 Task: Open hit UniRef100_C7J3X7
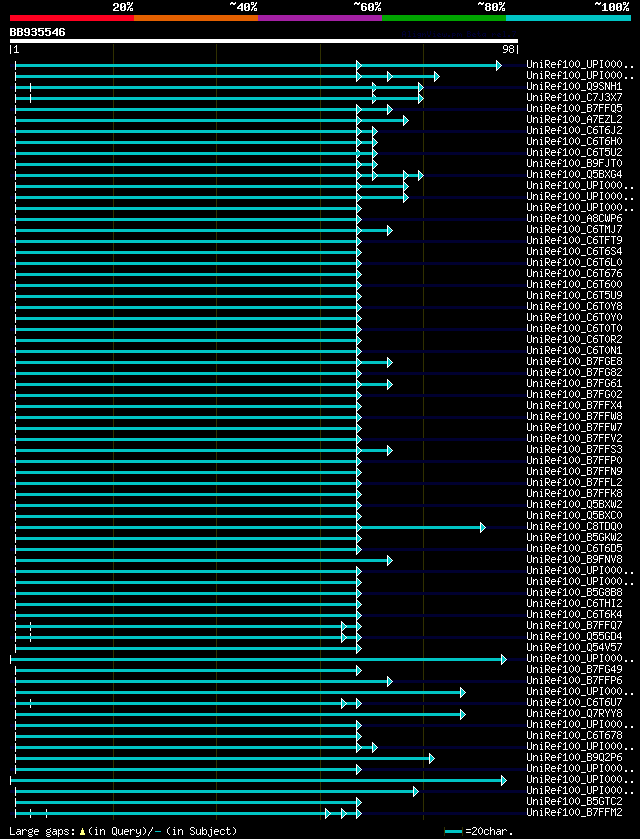(574, 97)
